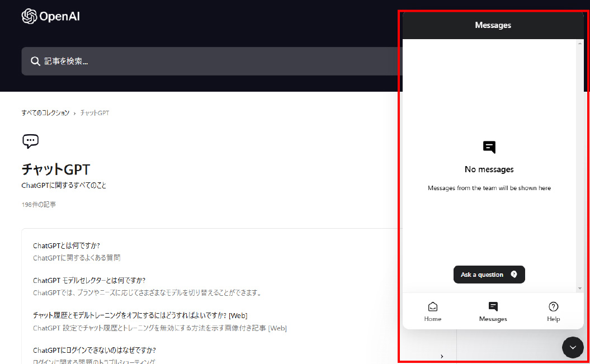Click the small arrow chevron below the messenger

(442, 356)
